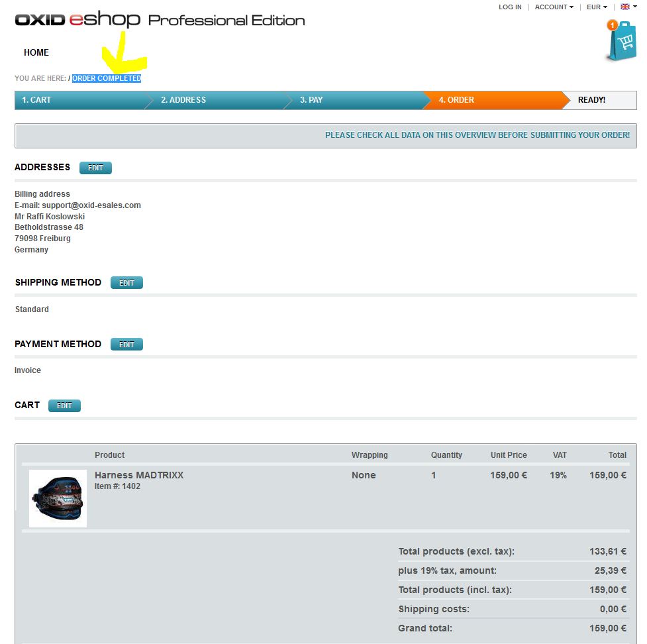647x644 pixels.
Task: Click the Ready! final step
Action: [591, 100]
